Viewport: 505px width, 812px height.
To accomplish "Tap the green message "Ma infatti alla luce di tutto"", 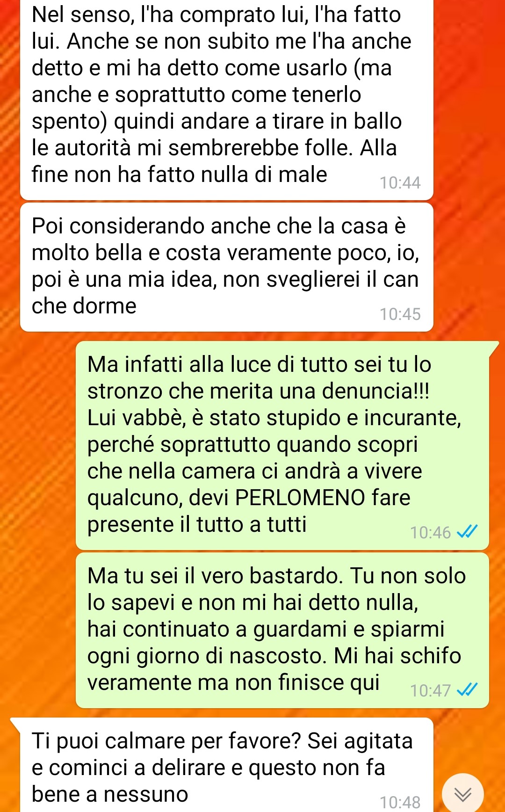I will [282, 445].
